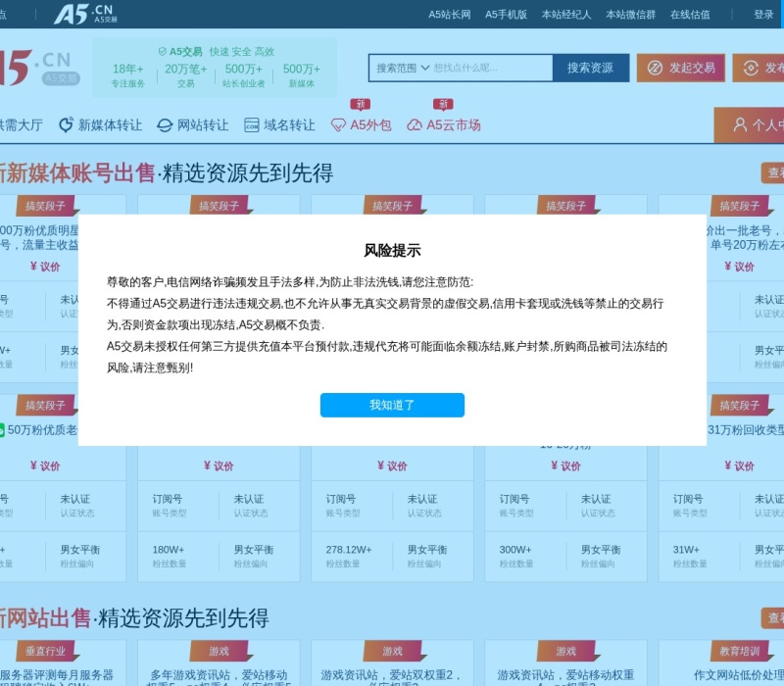The height and width of the screenshot is (686, 784).
Task: Click the 20万笔+ 交易 stat
Action: (186, 75)
